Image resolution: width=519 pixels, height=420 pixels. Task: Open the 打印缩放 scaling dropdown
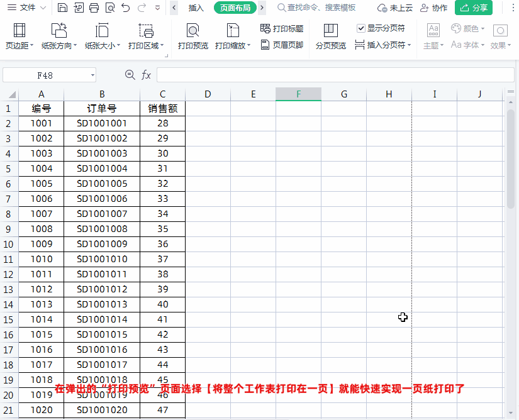click(x=233, y=36)
